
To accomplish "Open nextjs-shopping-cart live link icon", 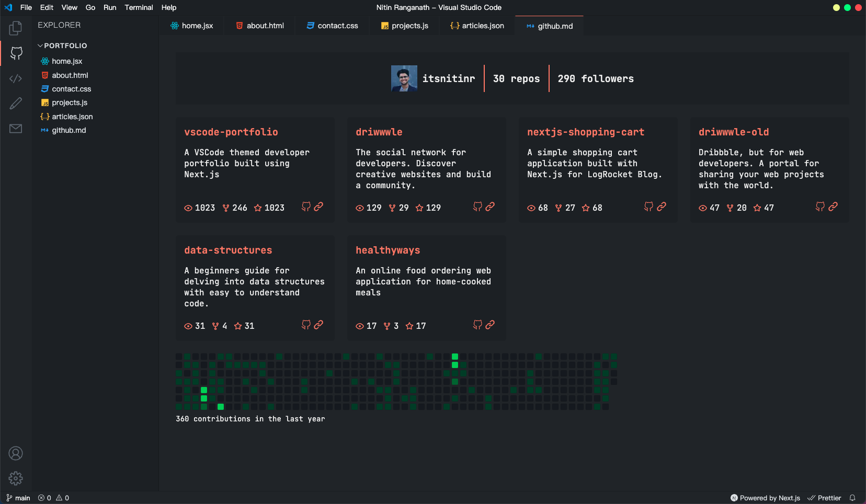I will point(662,207).
